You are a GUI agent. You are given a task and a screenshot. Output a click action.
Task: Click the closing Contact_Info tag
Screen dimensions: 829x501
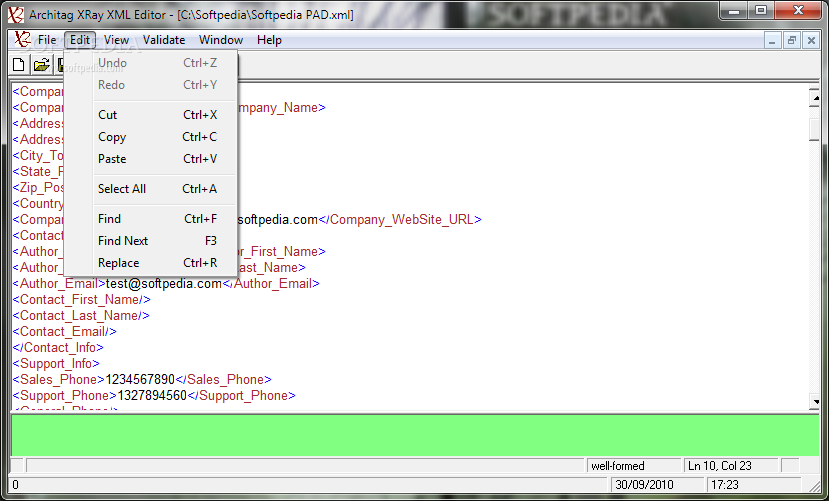(58, 348)
